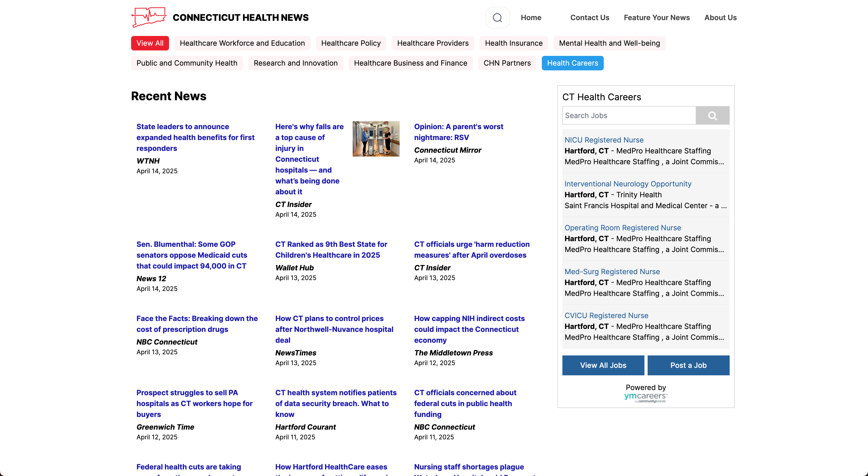Select the CHN Partners category

pyautogui.click(x=507, y=63)
